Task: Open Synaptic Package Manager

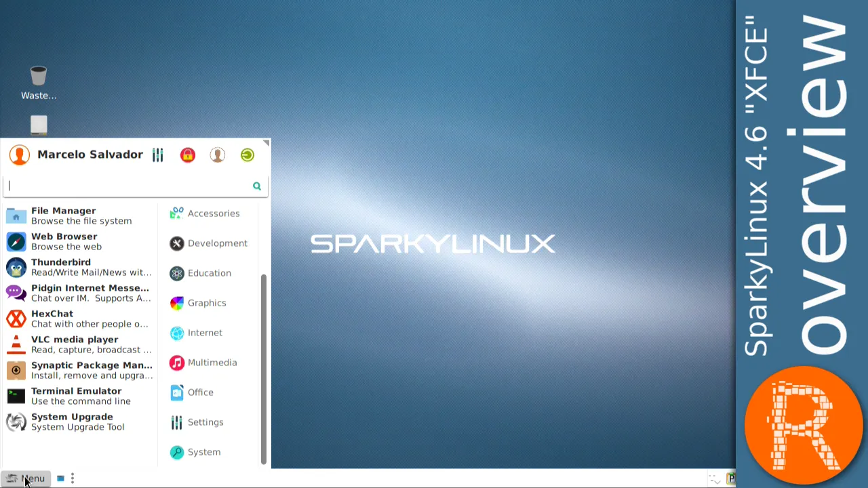Action: [79, 370]
